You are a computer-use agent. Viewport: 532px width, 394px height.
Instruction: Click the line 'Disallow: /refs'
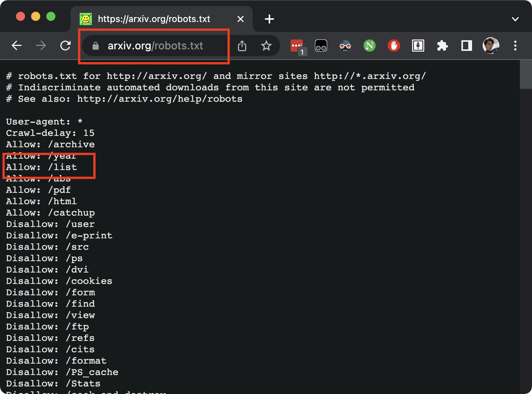click(x=50, y=338)
